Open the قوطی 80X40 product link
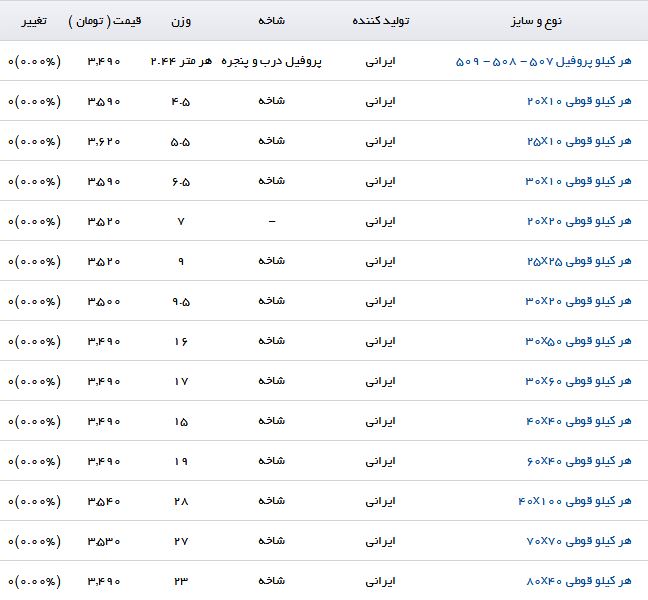Image resolution: width=648 pixels, height=600 pixels. pyautogui.click(x=579, y=581)
